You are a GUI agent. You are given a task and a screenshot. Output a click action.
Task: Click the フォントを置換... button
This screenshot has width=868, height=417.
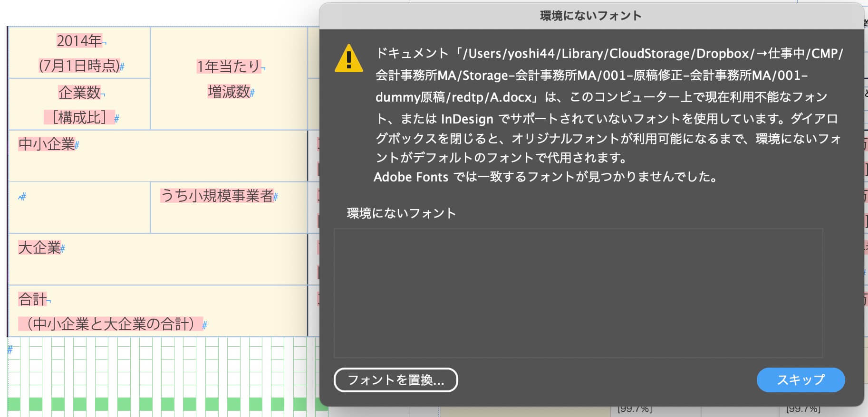click(x=395, y=380)
